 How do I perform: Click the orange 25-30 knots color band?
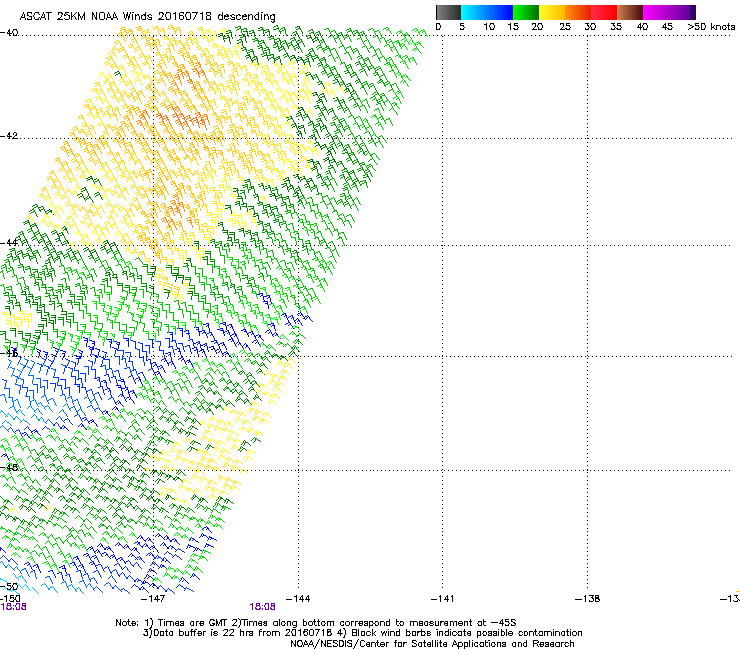click(578, 12)
